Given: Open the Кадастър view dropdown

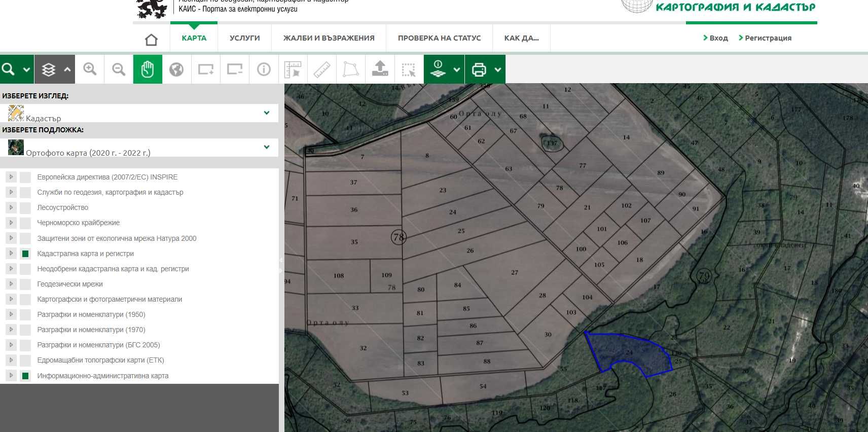Looking at the screenshot, I should [266, 113].
